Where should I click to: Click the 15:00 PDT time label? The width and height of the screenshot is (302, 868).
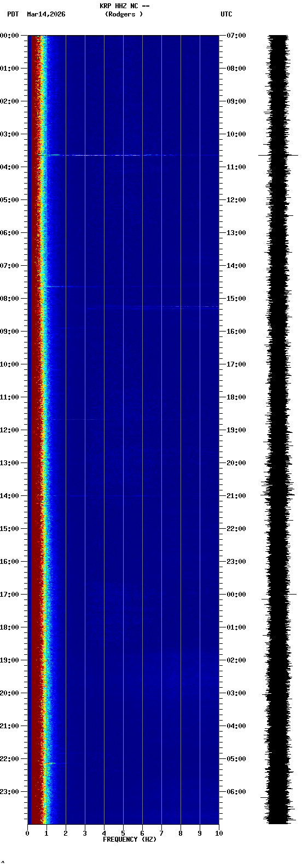point(10,529)
